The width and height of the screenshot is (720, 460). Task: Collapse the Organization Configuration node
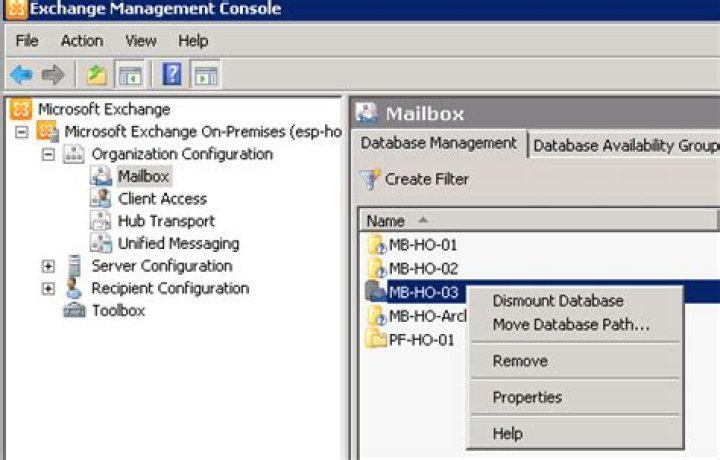tap(48, 155)
